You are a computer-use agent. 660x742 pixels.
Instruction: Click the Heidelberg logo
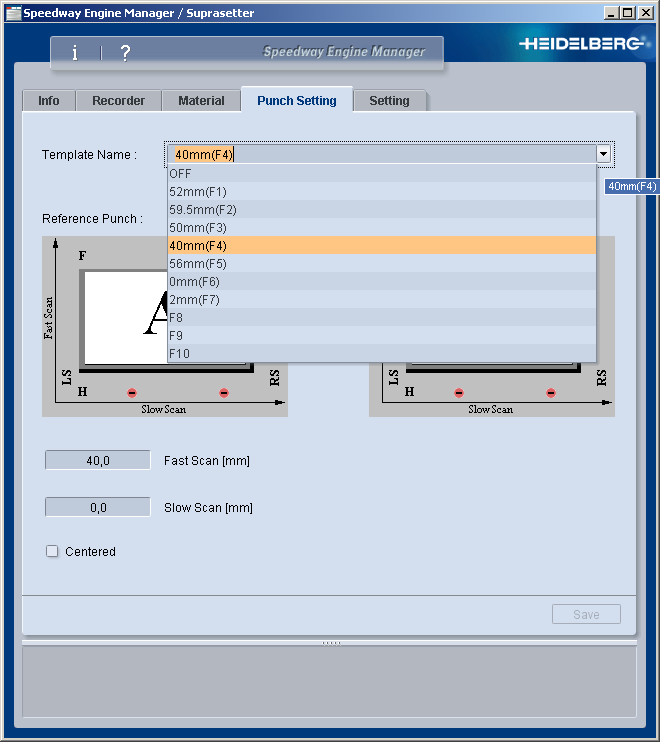coord(582,44)
